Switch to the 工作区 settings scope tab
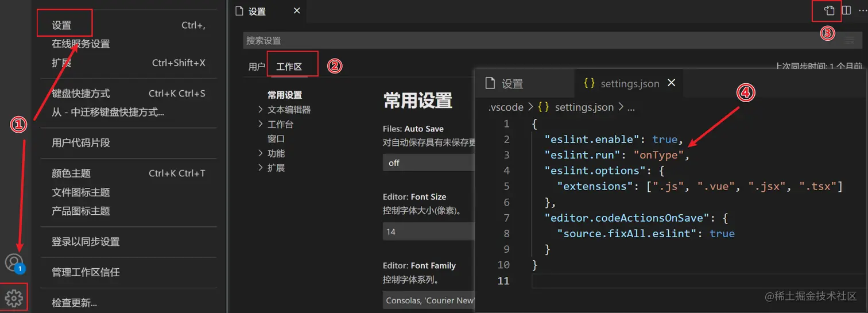 (x=289, y=67)
